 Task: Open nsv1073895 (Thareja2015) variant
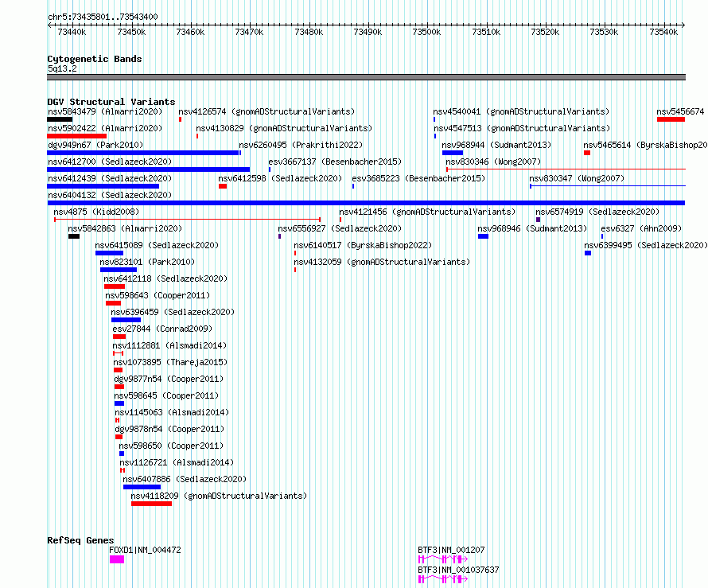pos(170,362)
